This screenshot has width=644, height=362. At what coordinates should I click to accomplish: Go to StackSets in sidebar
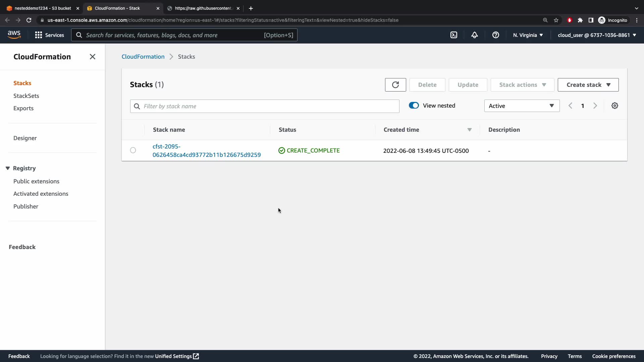tap(26, 96)
